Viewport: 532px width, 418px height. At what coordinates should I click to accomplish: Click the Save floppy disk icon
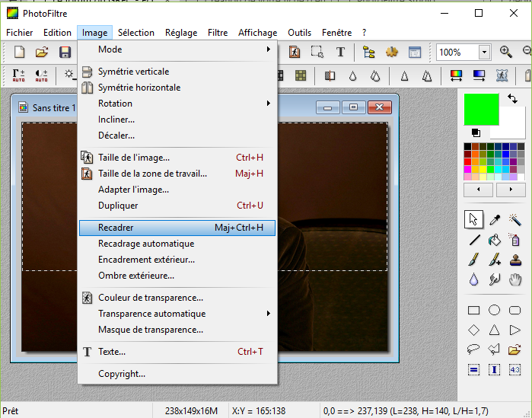[65, 52]
